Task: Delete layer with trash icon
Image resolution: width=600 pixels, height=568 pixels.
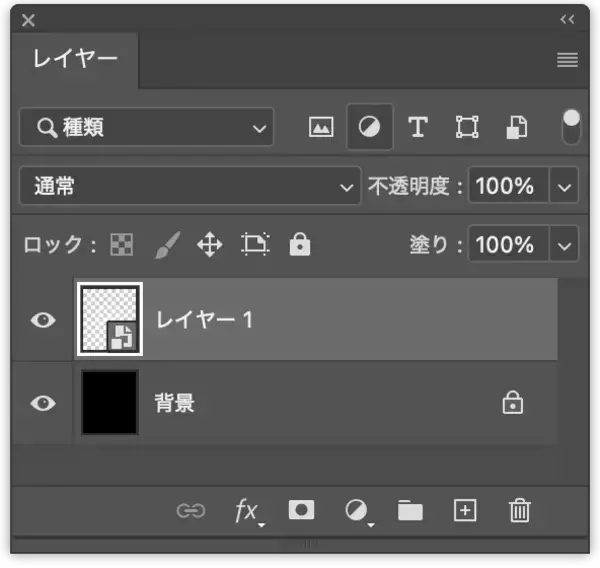Action: (x=520, y=510)
